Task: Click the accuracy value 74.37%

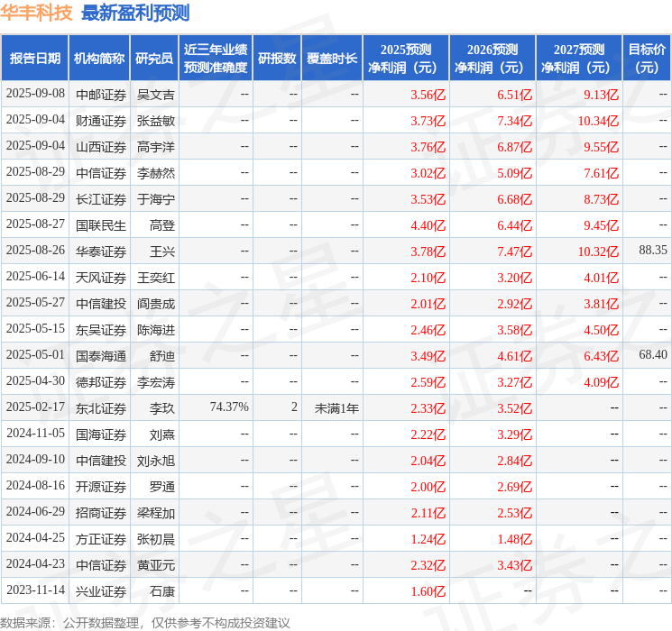Action: pyautogui.click(x=229, y=407)
